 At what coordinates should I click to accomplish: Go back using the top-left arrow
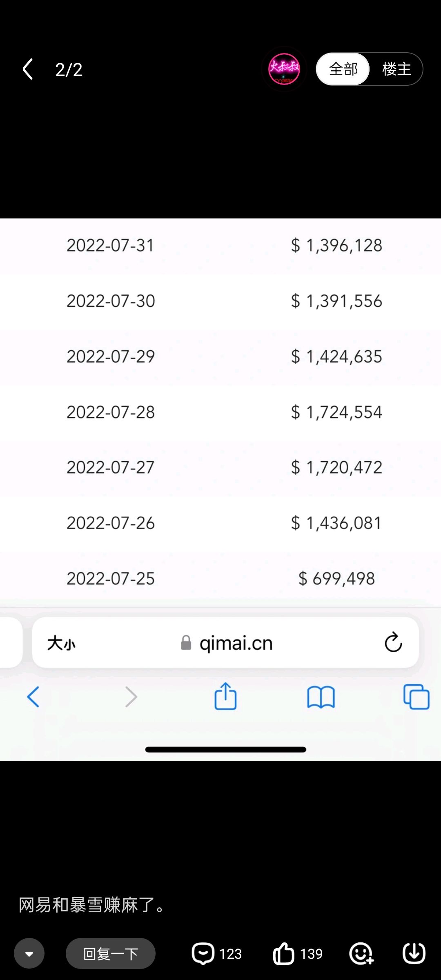click(28, 69)
